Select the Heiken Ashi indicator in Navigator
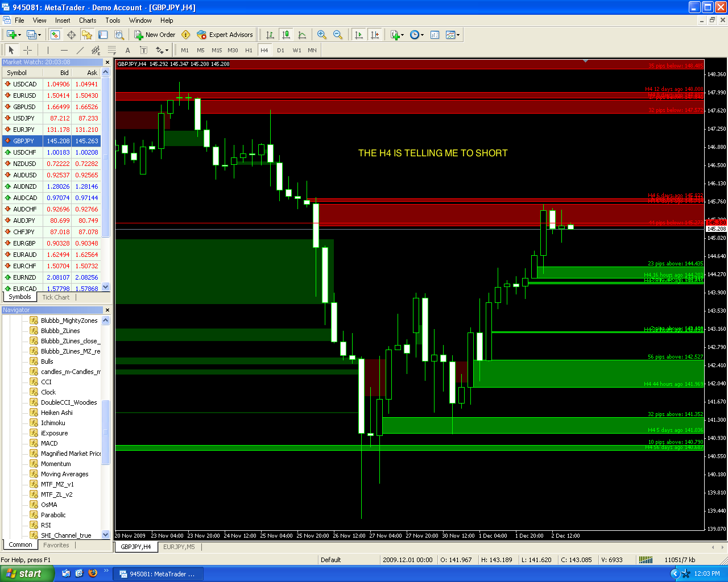This screenshot has height=582, width=728. point(56,413)
